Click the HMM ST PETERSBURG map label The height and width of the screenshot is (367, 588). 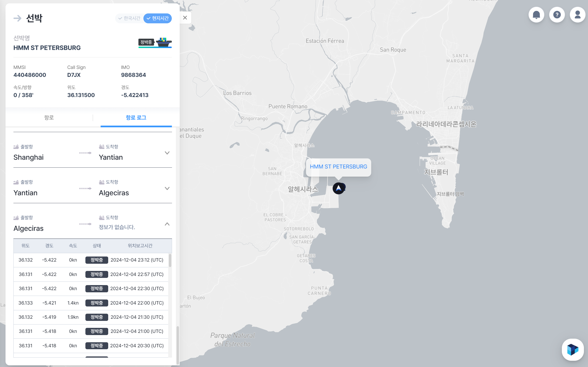click(338, 167)
